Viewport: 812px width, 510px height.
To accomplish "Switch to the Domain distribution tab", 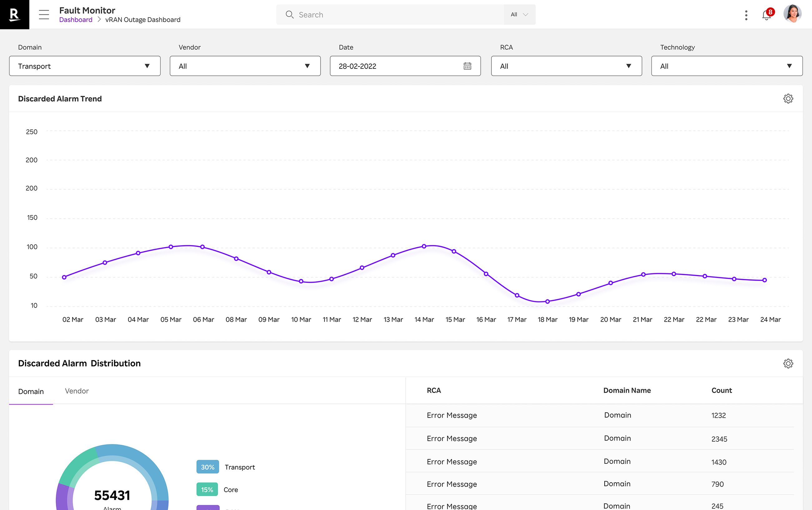I will click(31, 391).
